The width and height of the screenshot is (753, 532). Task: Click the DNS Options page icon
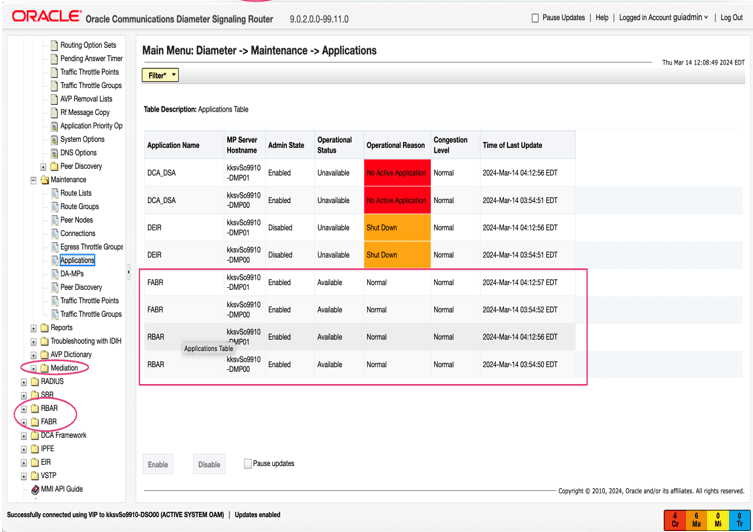tap(54, 153)
